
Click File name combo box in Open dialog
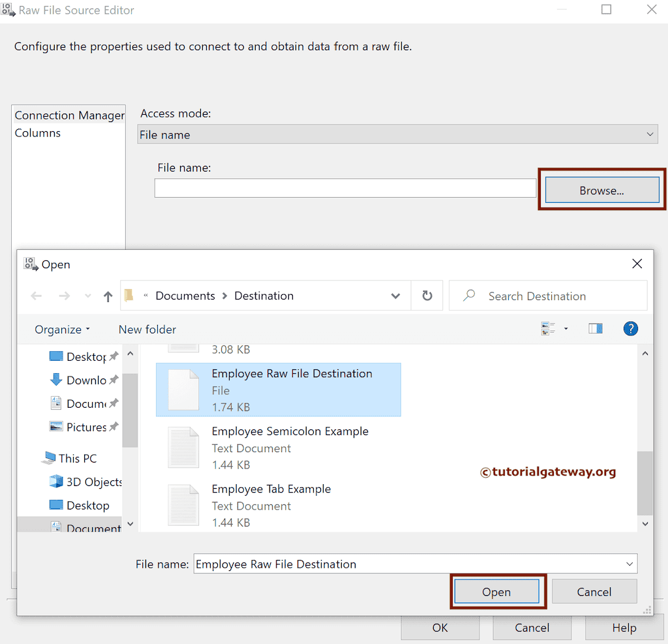(x=416, y=564)
